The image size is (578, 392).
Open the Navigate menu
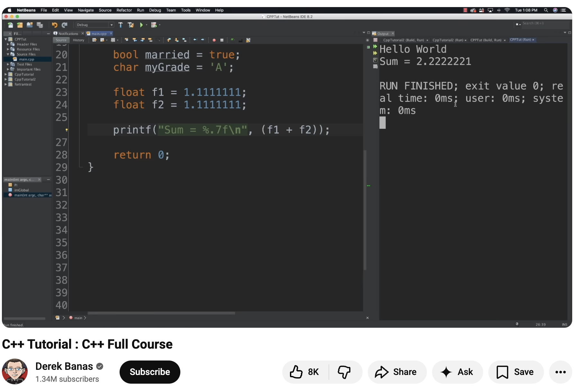[x=86, y=10]
